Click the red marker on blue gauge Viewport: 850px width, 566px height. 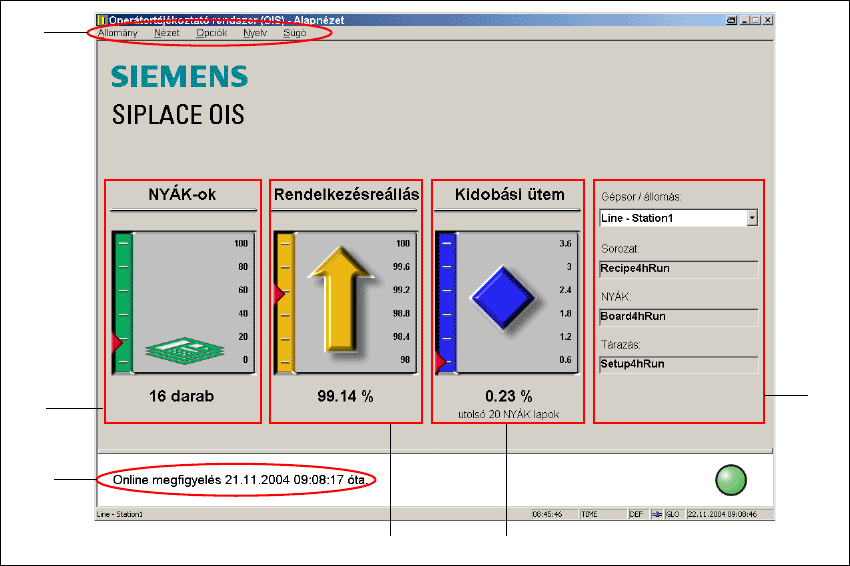point(441,361)
